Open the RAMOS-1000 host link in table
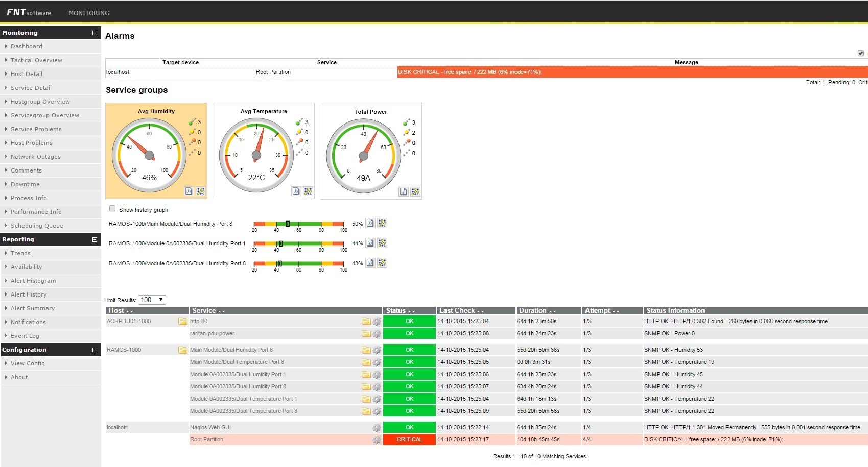Viewport: 868px width, 467px height. [x=124, y=350]
